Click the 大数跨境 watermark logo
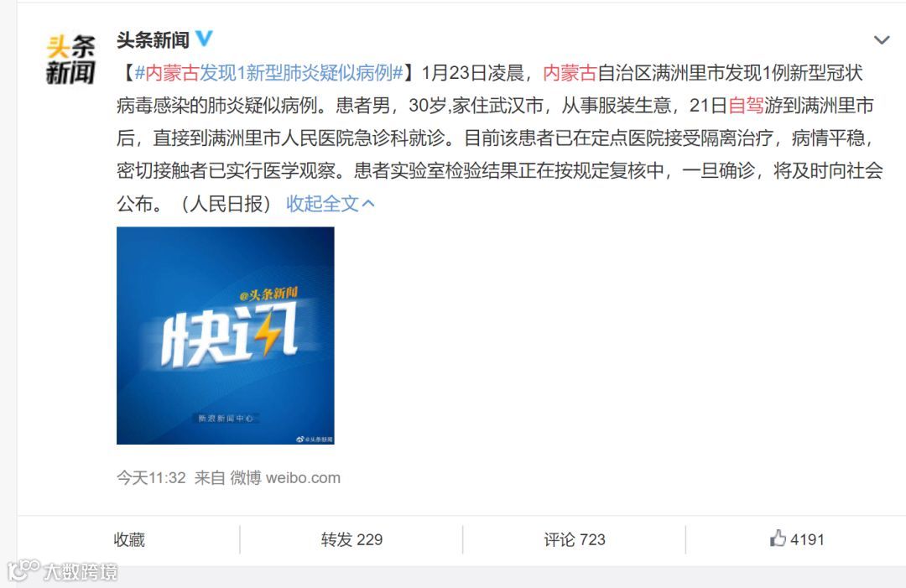 tap(64, 570)
